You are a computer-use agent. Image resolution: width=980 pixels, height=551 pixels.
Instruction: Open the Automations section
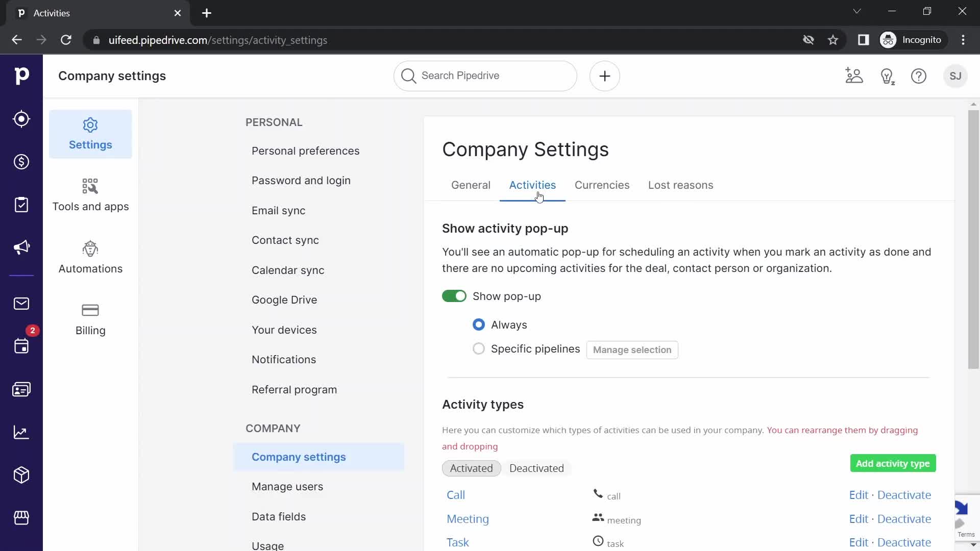click(90, 257)
